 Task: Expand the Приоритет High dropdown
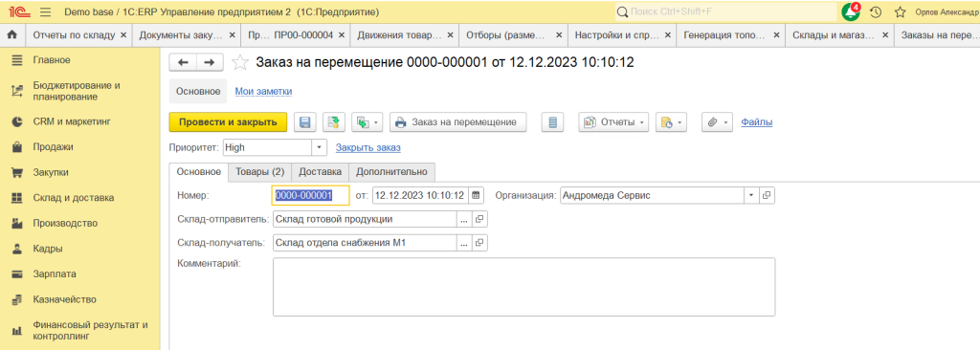pos(320,147)
